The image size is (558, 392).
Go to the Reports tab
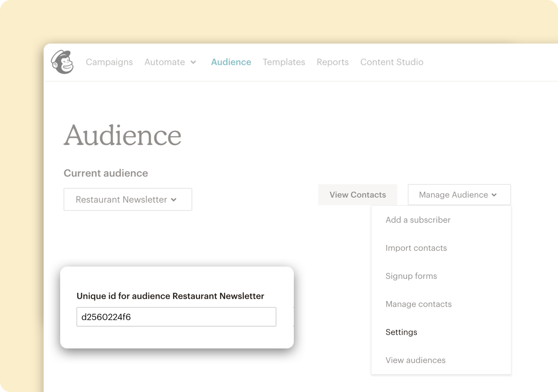tap(333, 62)
